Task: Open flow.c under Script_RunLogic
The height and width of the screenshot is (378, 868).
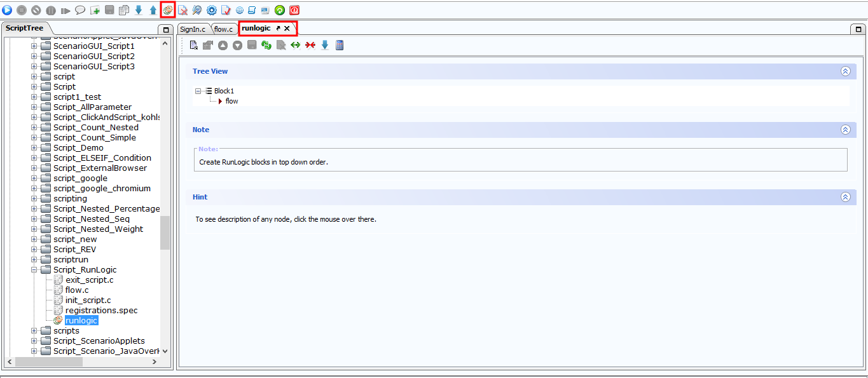Action: coord(77,290)
